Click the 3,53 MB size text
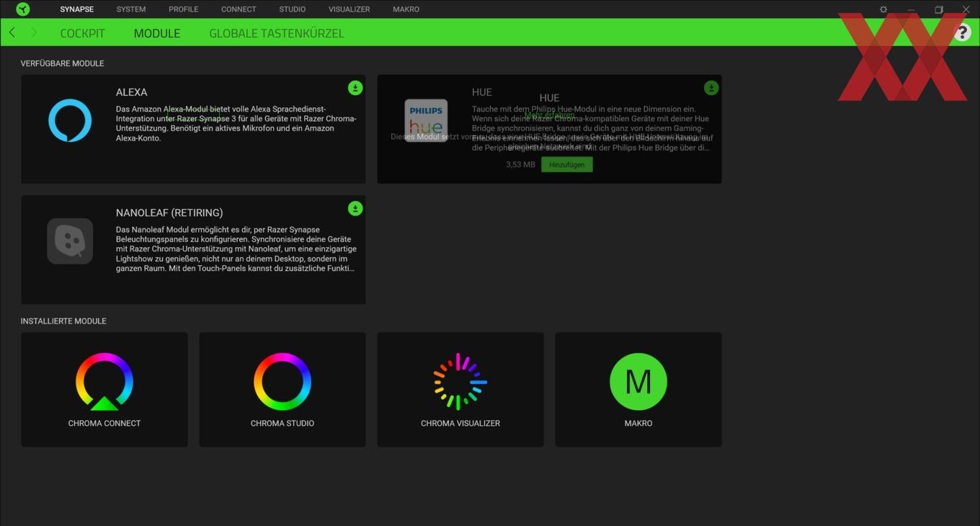This screenshot has width=980, height=526. coord(520,164)
